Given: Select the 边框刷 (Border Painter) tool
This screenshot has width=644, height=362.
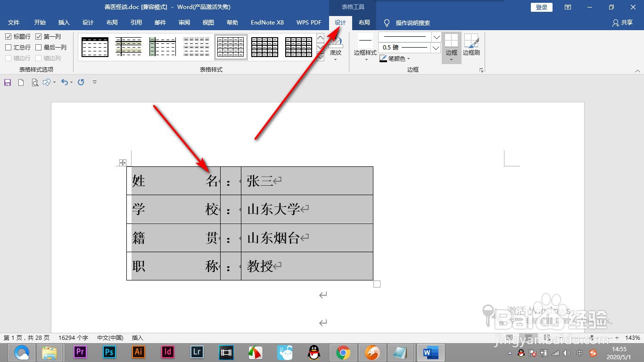Looking at the screenshot, I should (471, 45).
